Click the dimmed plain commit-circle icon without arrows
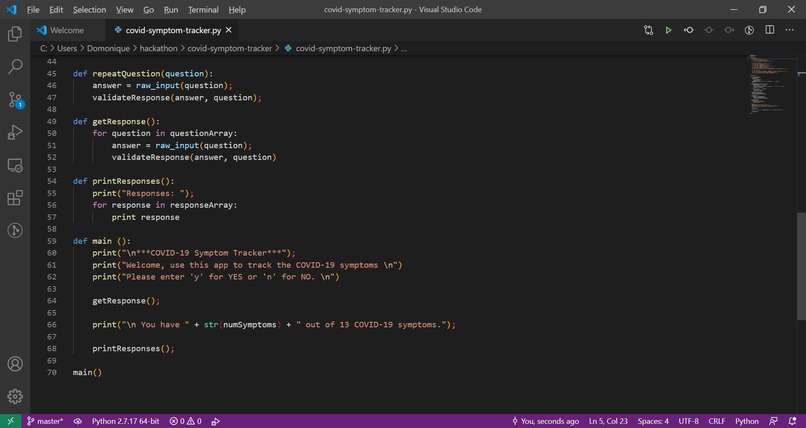Viewport: 806px width, 428px height. 709,30
